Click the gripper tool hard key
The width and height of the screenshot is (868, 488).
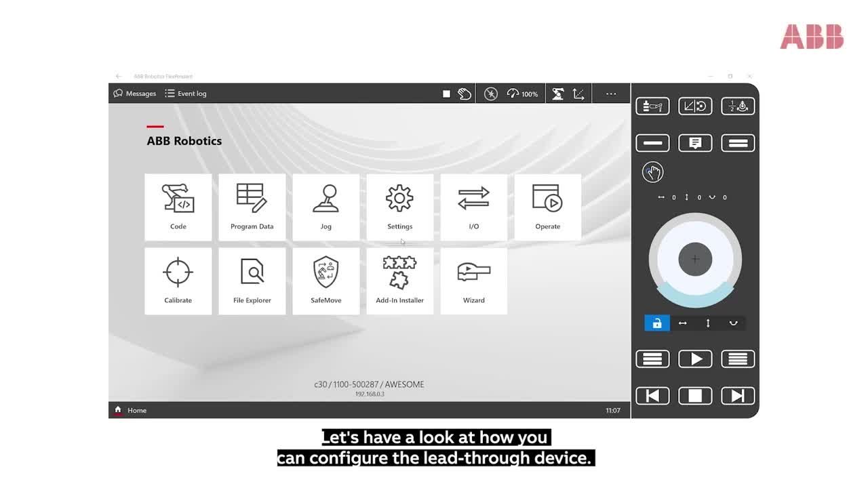(652, 106)
